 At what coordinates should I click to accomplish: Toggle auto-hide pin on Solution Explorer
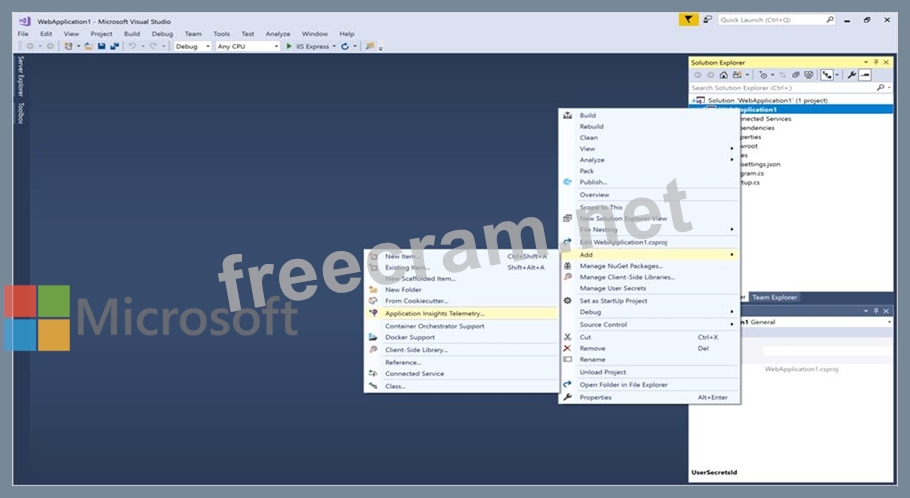(876, 62)
